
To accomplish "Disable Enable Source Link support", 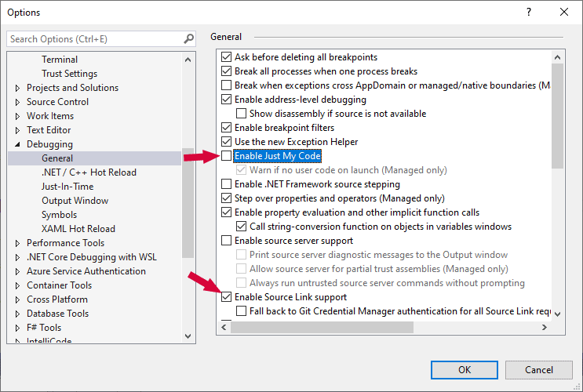I will pos(227,297).
